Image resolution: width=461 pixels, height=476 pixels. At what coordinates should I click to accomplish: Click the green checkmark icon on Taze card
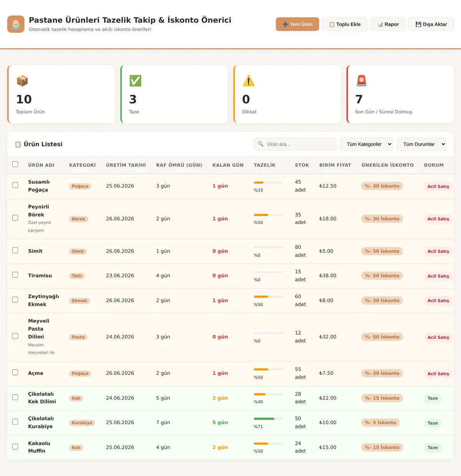point(135,81)
